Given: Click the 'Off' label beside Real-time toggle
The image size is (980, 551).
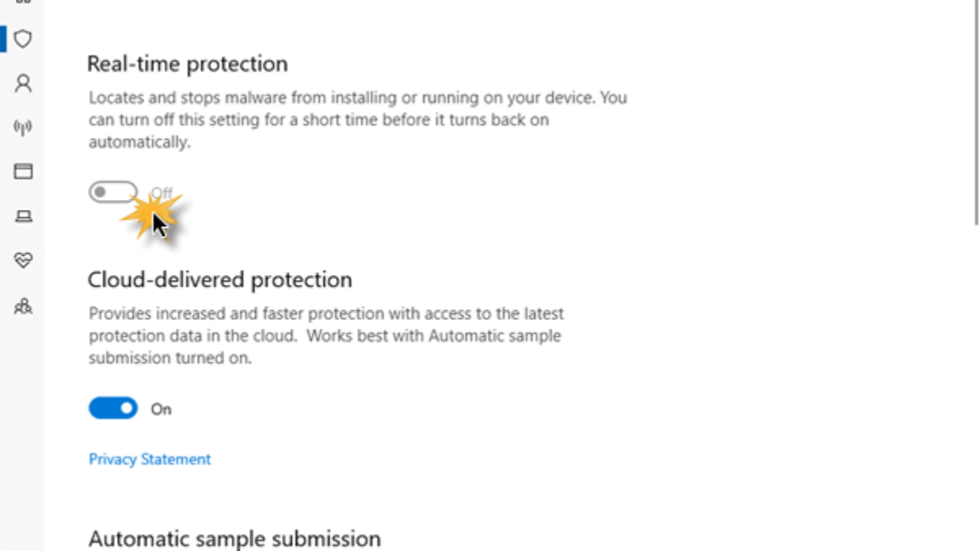Looking at the screenshot, I should pos(163,193).
